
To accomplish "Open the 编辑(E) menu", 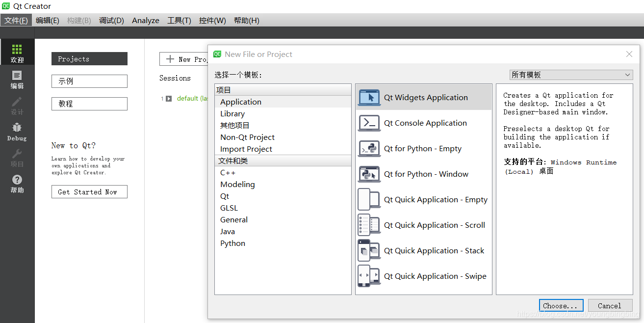I will click(48, 20).
